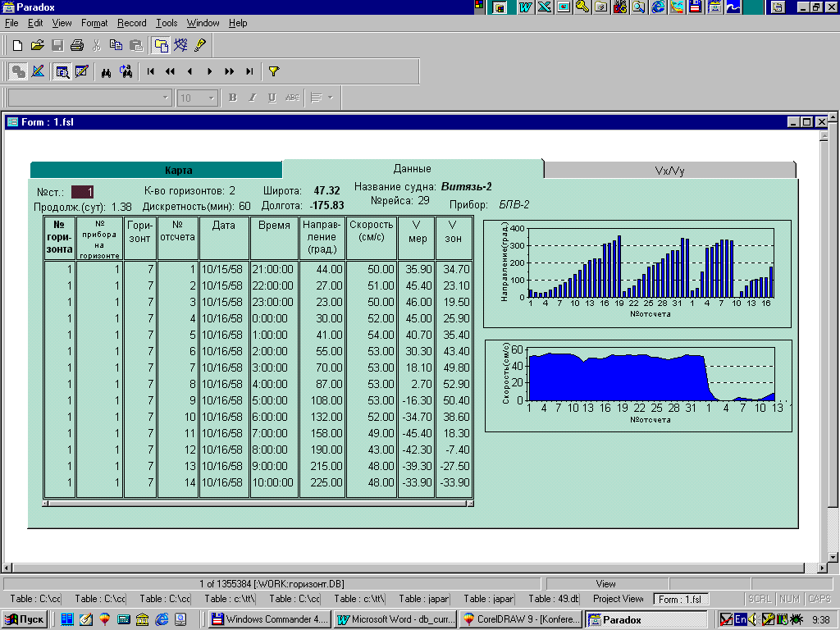Click the New document icon
The height and width of the screenshot is (630, 840).
pyautogui.click(x=17, y=45)
